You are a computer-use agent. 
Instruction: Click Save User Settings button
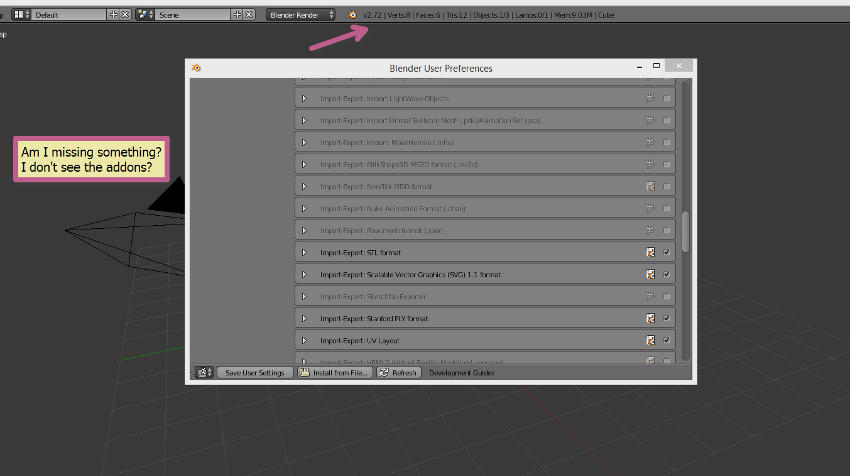[254, 372]
